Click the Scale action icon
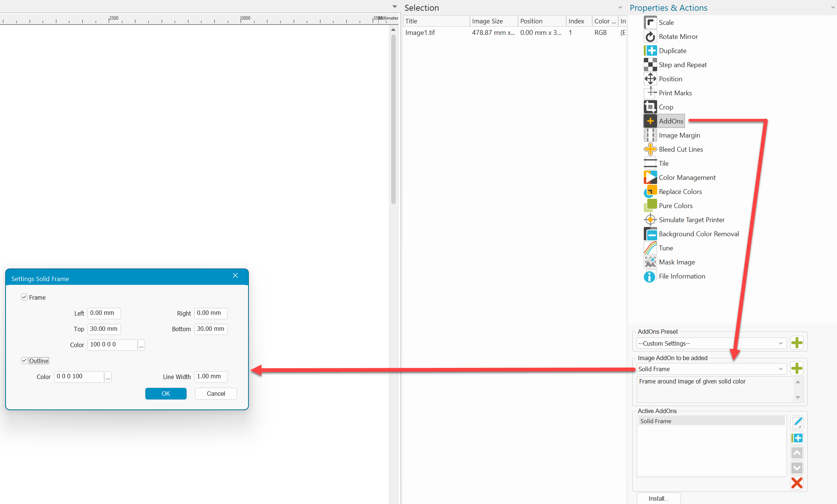Viewport: 837px width, 504px height. coord(650,23)
